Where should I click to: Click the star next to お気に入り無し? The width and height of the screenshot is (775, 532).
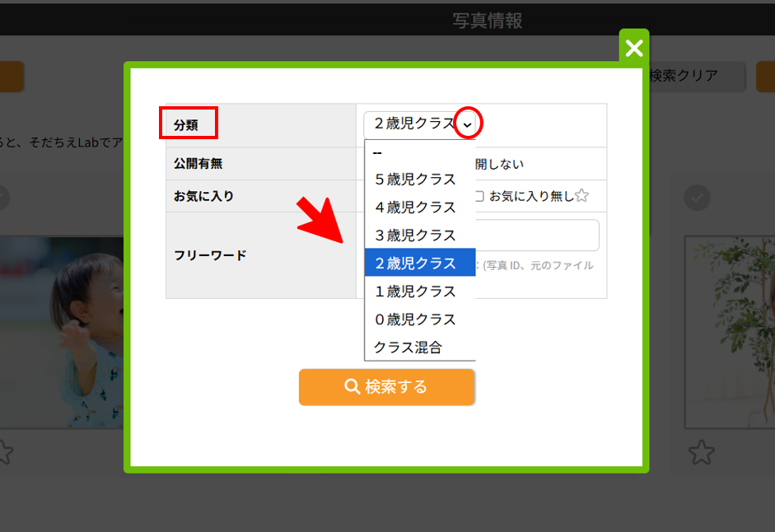pos(581,196)
